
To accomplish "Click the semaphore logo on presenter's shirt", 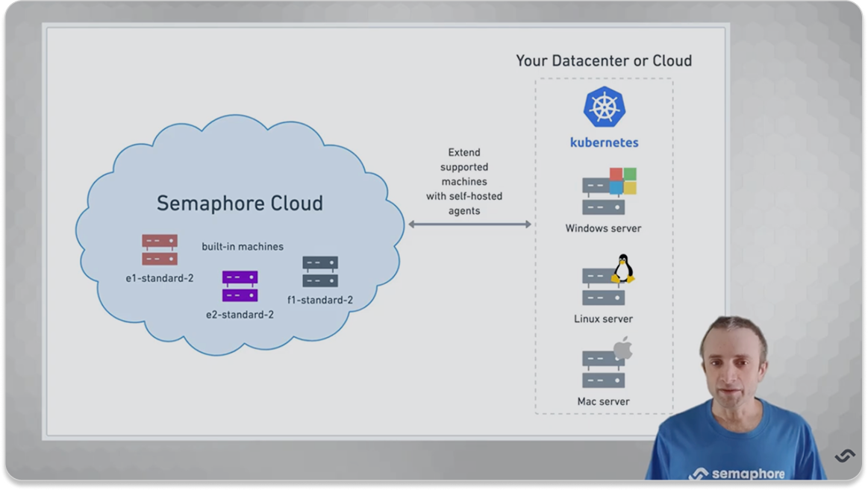I will coord(736,474).
